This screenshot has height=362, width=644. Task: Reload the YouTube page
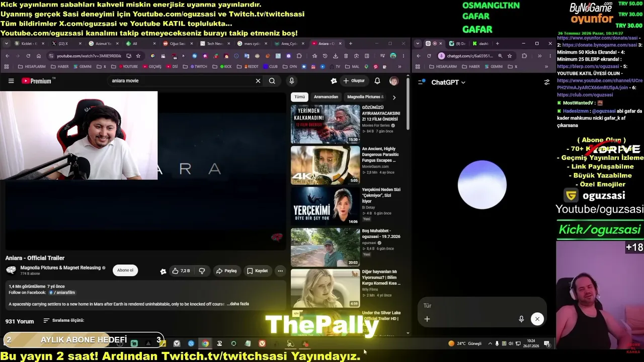[x=28, y=56]
